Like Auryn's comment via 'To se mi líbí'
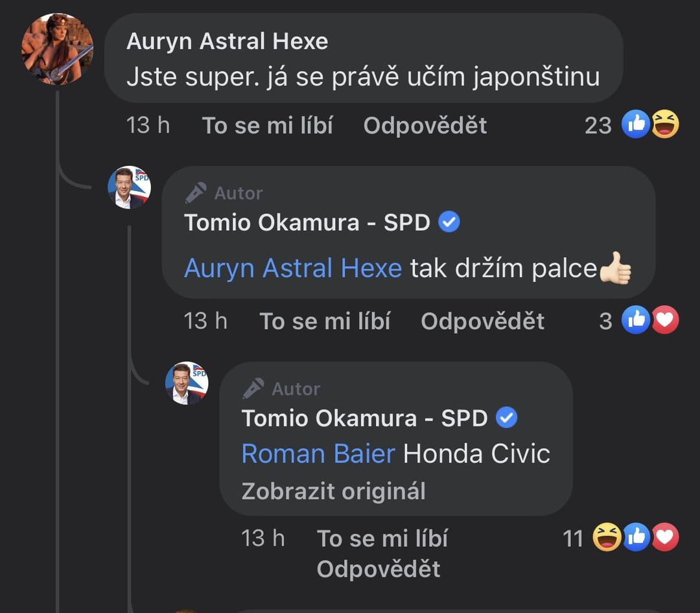700x613 pixels. 268,126
